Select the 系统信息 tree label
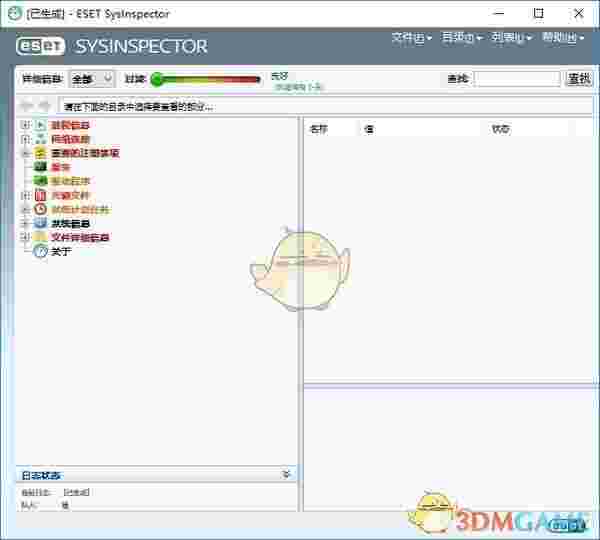This screenshot has width=600, height=540. [x=70, y=223]
